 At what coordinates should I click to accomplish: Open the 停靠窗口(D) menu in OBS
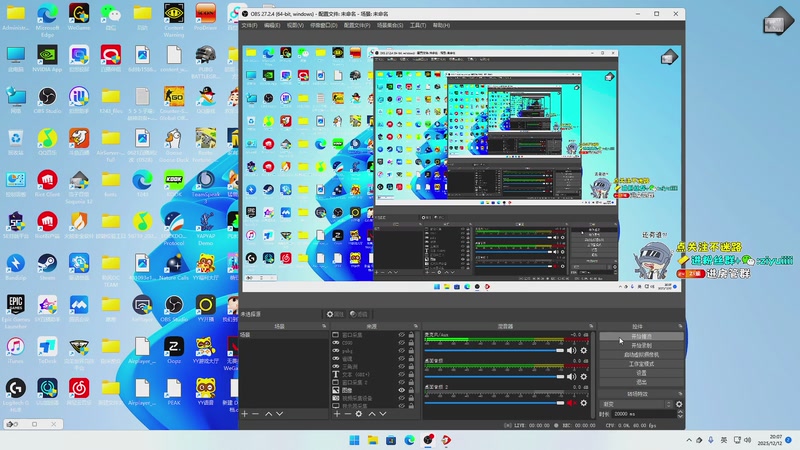(323, 26)
